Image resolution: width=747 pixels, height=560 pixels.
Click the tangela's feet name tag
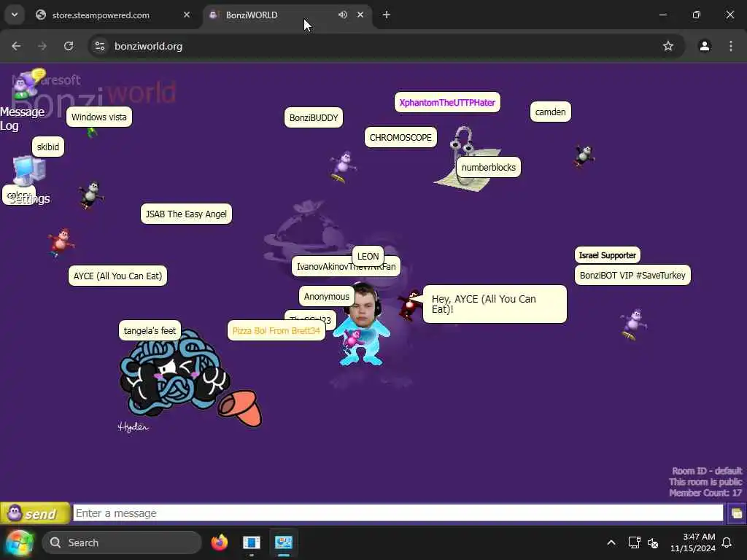[150, 330]
